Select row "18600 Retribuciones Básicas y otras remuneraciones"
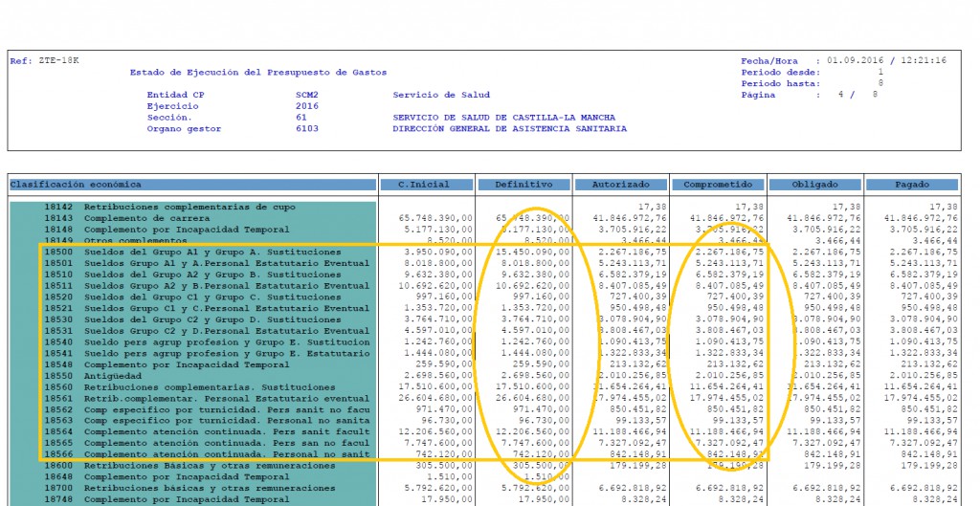This screenshot has height=506, width=980. (485, 466)
